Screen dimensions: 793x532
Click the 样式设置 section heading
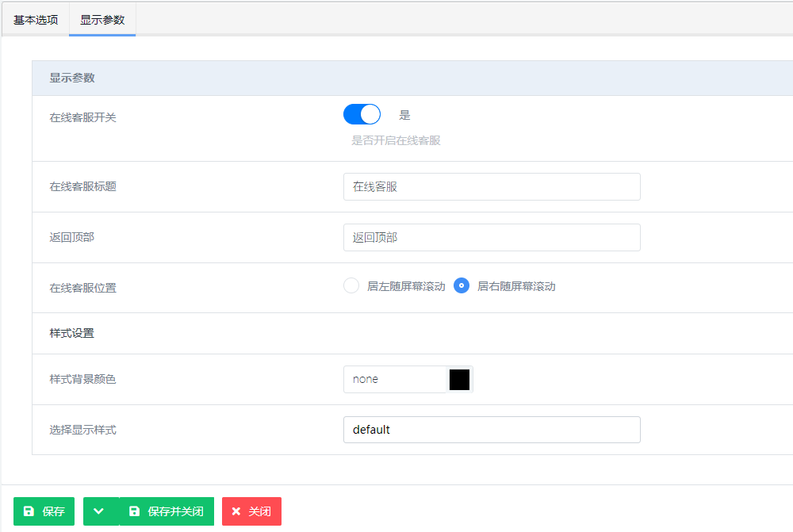[72, 333]
